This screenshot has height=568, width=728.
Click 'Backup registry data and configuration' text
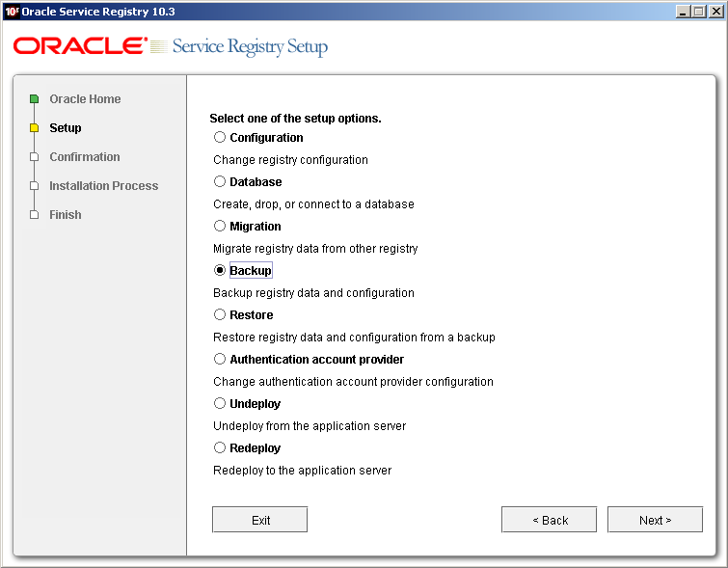tap(313, 293)
